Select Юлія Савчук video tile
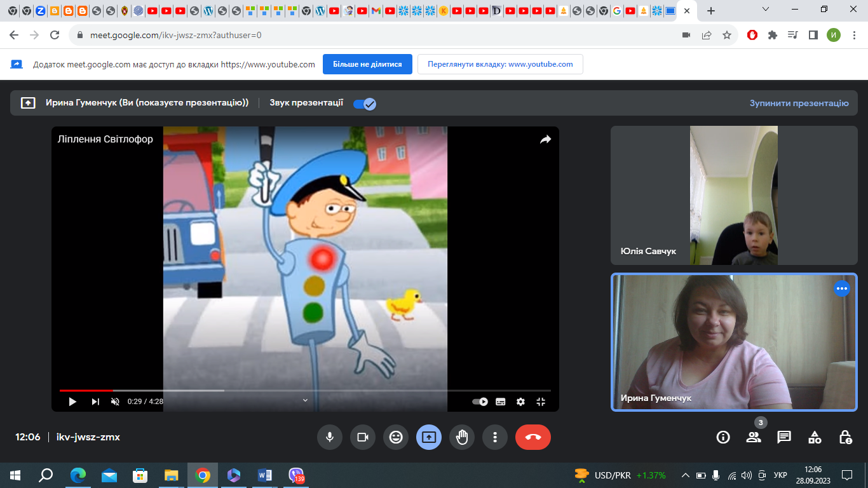The width and height of the screenshot is (868, 488). click(734, 195)
